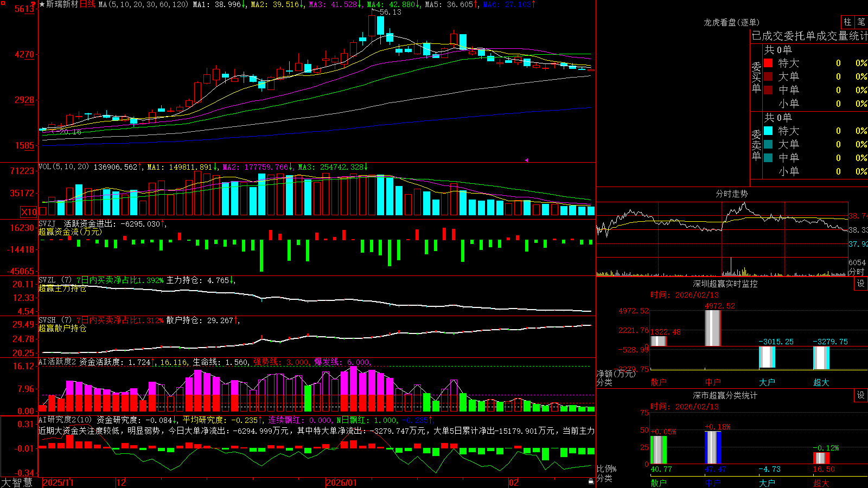Open 设 settings for 深圳超赢实时监控
The image size is (868, 488).
click(861, 284)
